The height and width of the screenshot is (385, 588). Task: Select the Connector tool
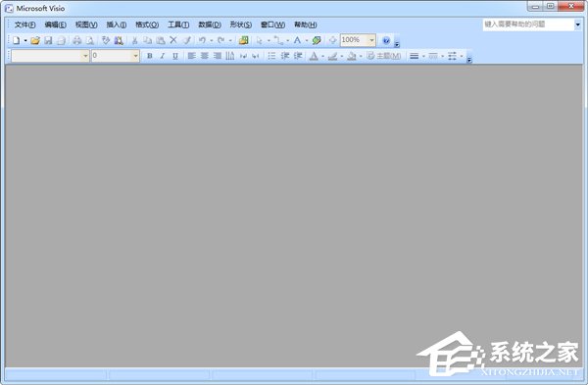(278, 40)
